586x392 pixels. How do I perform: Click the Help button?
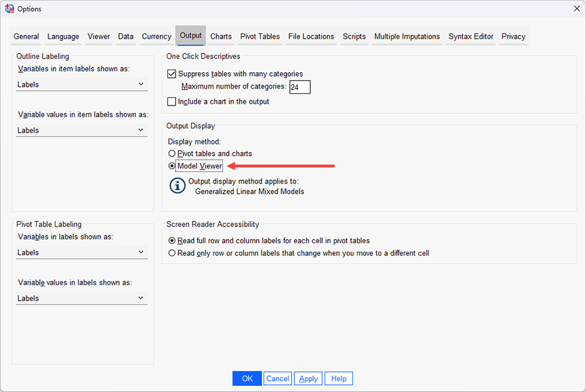coord(338,378)
